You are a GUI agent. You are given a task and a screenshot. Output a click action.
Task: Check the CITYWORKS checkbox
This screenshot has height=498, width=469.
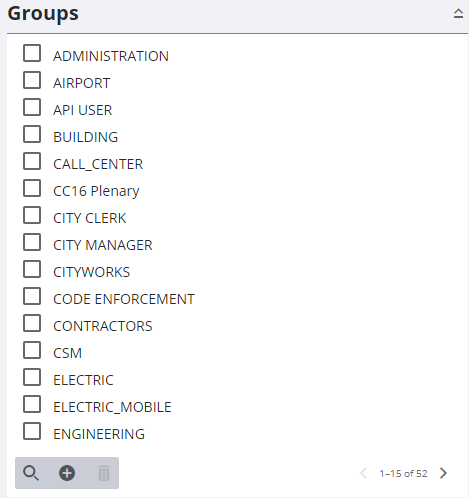[32, 269]
